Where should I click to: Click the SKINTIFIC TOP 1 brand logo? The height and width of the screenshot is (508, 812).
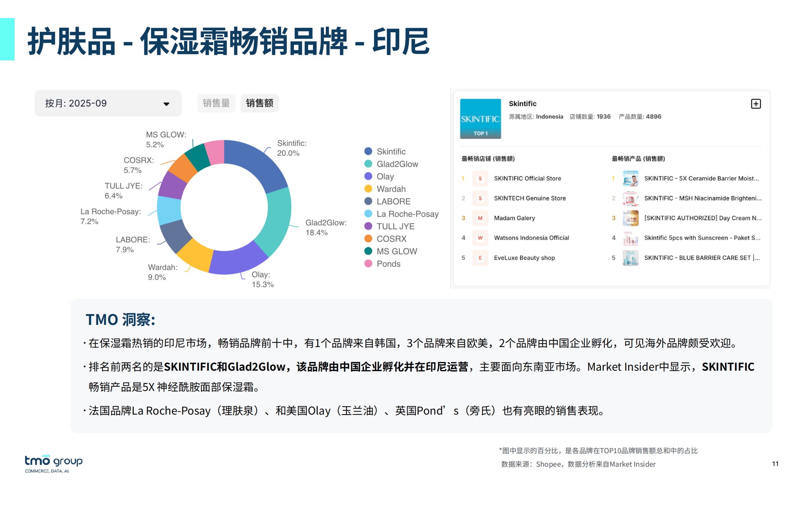480,119
